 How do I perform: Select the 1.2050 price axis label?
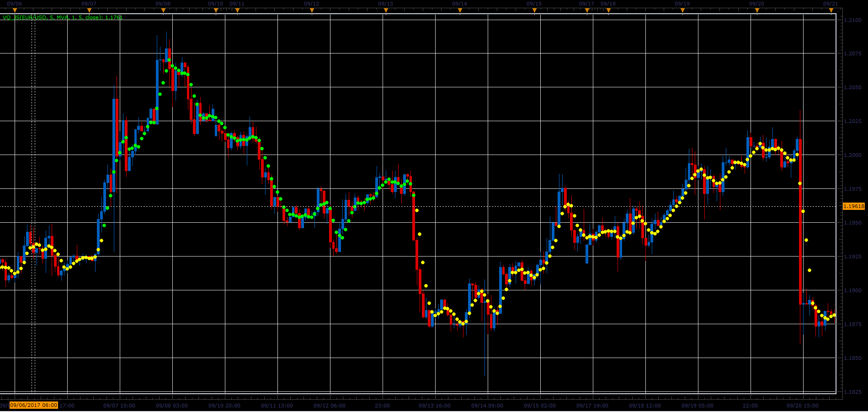(x=853, y=87)
